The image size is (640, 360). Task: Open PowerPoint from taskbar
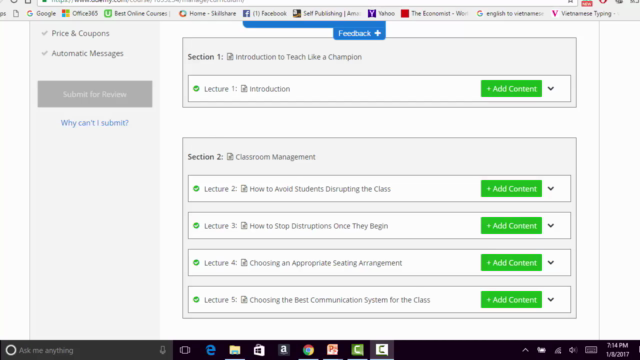[x=333, y=350]
